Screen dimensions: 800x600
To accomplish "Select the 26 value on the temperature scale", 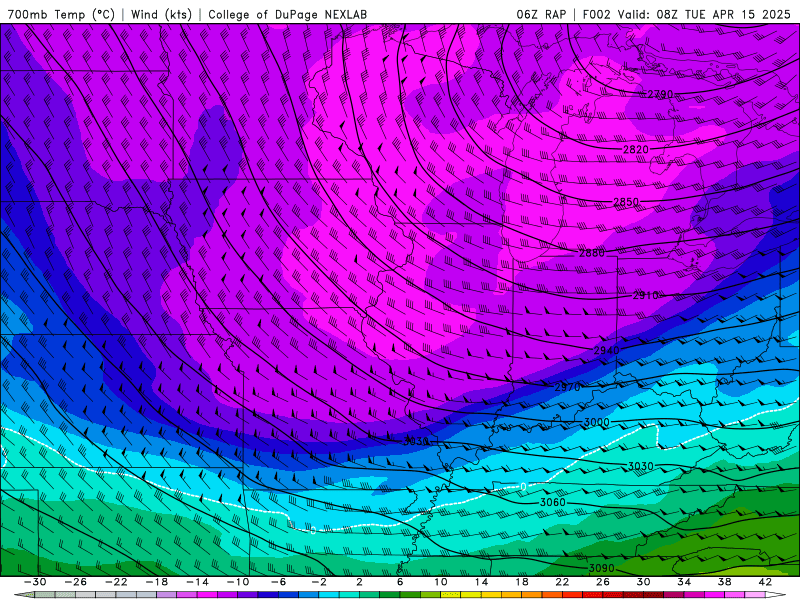I will click(x=603, y=582).
